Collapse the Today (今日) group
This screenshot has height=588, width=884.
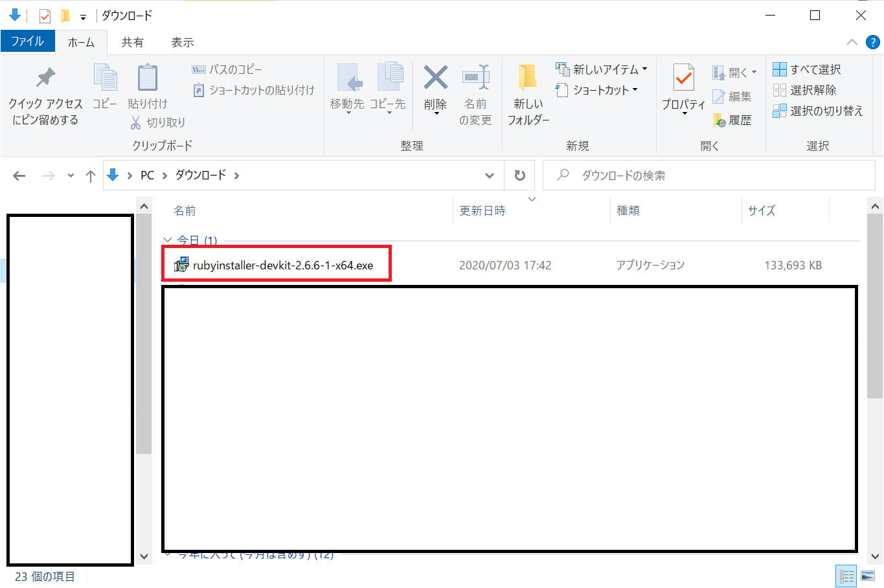(168, 240)
